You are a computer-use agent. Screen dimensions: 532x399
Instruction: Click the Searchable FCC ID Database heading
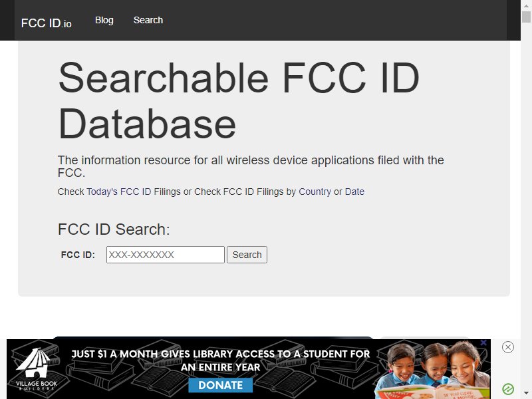pyautogui.click(x=239, y=101)
